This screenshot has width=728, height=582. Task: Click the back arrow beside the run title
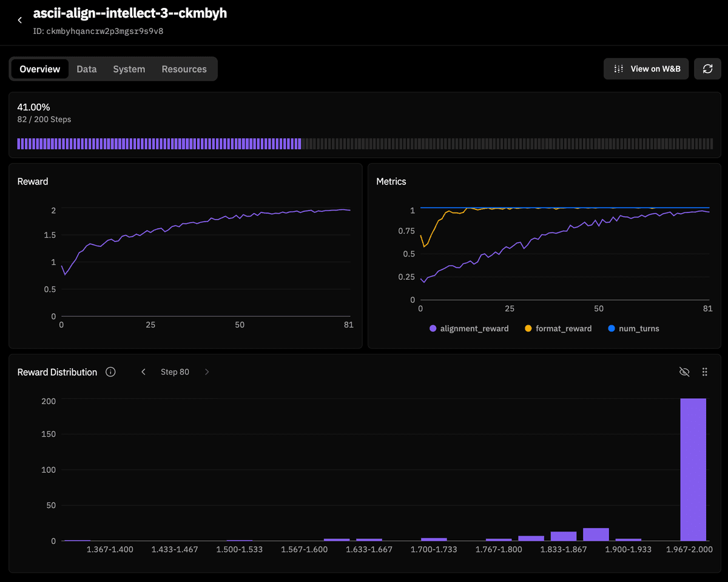point(19,19)
